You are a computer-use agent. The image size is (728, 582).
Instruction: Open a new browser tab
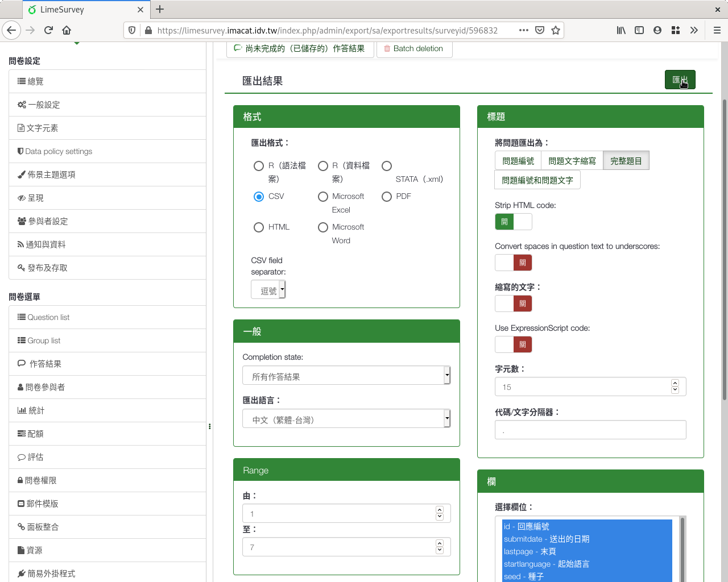(x=160, y=9)
